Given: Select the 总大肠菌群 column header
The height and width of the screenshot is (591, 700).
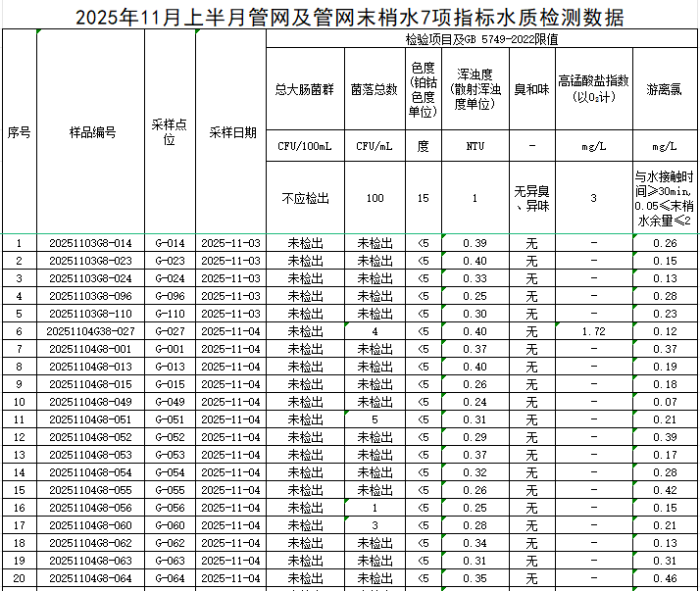Looking at the screenshot, I should tap(305, 89).
